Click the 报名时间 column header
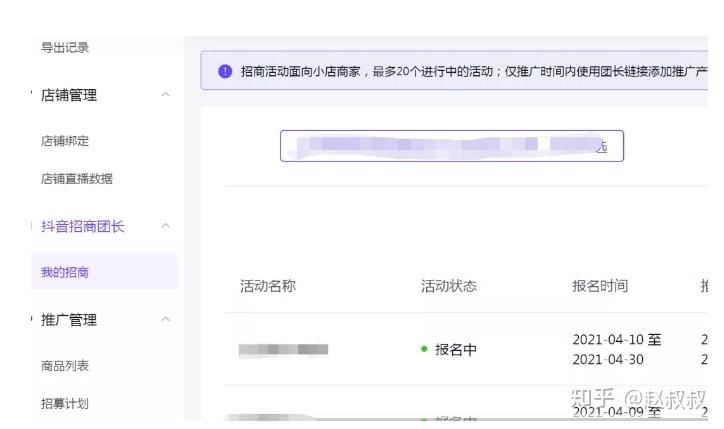This screenshot has height=429, width=724. click(600, 286)
